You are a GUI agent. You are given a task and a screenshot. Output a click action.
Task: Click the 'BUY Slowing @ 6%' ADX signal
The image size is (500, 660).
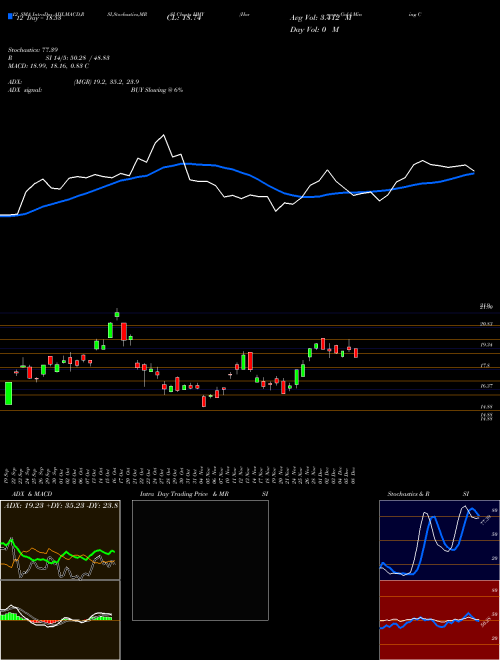[x=157, y=90]
